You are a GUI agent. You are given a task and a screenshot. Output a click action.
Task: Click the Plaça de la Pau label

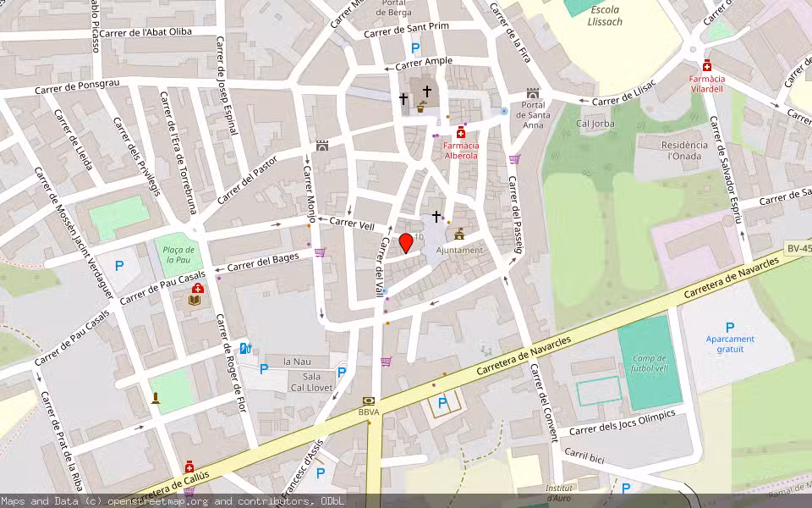pos(178,255)
